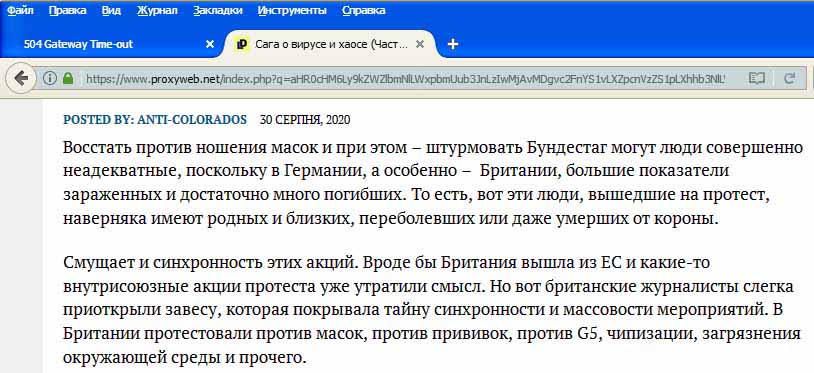Open the Справка menu
The image size is (814, 373).
(364, 10)
